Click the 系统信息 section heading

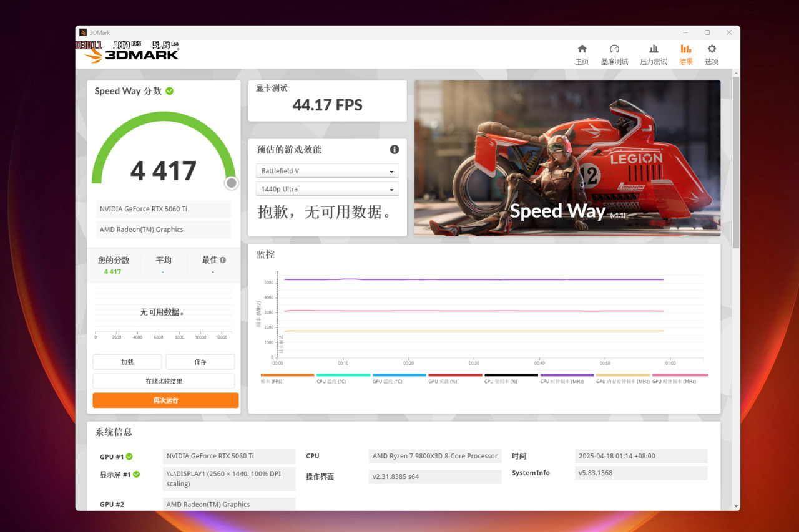[x=114, y=432]
